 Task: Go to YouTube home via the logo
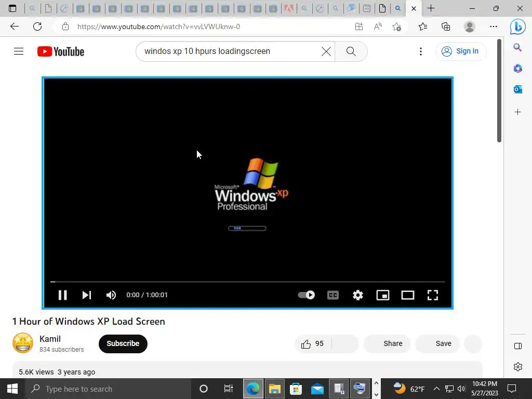pos(61,51)
